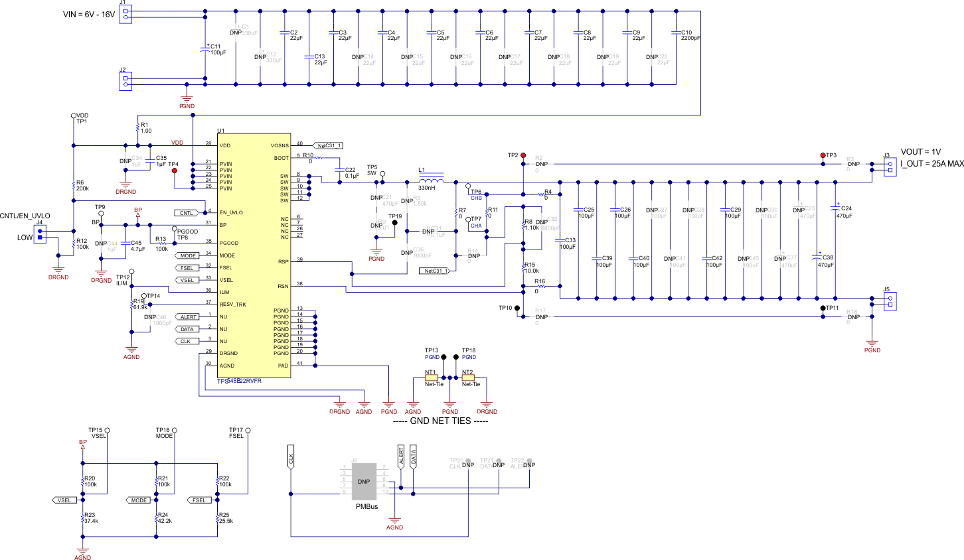Select the TP12 ILIM test point
964x560 pixels.
point(132,271)
